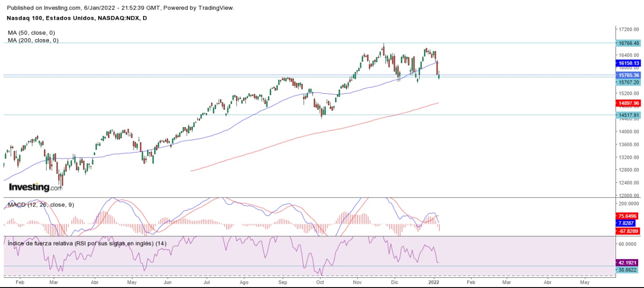Viewport: 644px width, 288px height.
Task: Click the 16400.00 price axis value
Action: tap(629, 55)
